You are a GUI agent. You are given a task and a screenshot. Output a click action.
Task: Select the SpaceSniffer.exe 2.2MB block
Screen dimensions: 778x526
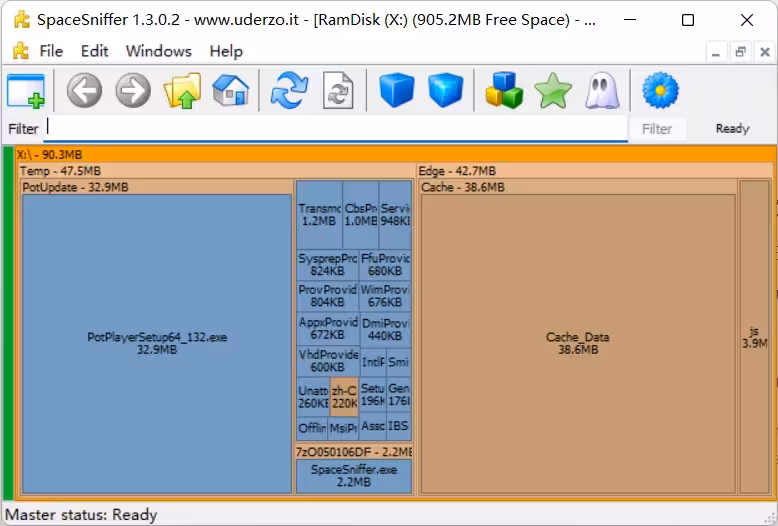(354, 476)
